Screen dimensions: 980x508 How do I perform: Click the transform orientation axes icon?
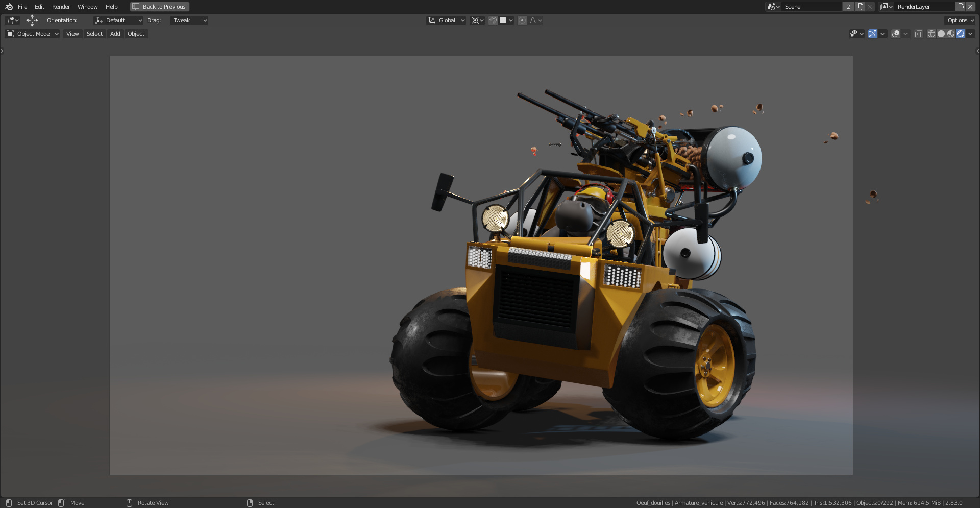[432, 20]
